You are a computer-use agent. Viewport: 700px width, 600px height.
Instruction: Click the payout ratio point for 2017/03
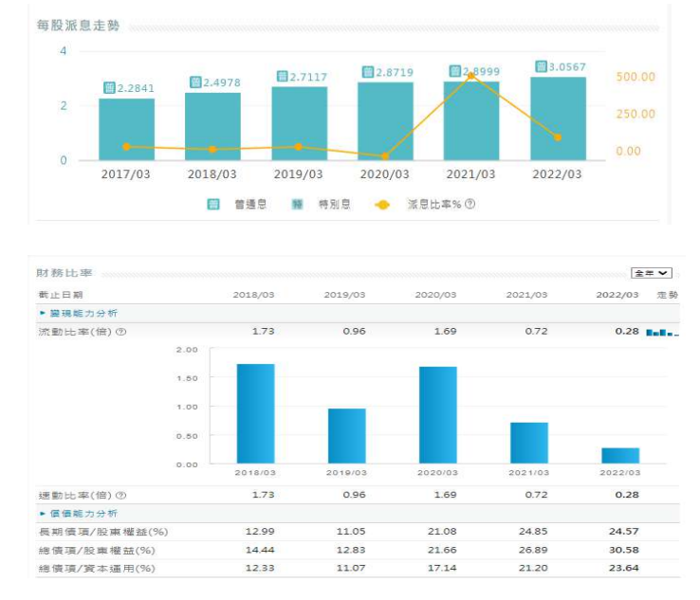pyautogui.click(x=126, y=146)
